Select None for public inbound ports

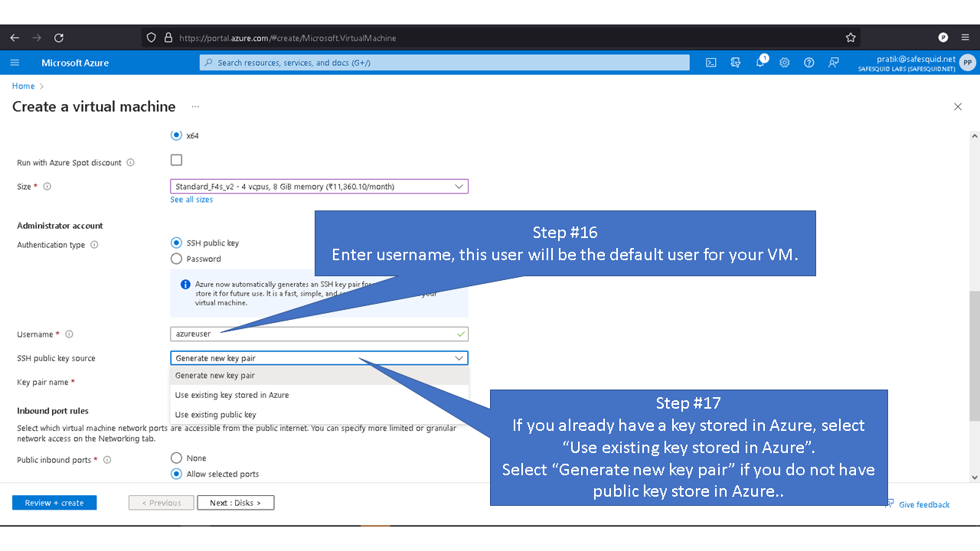177,458
